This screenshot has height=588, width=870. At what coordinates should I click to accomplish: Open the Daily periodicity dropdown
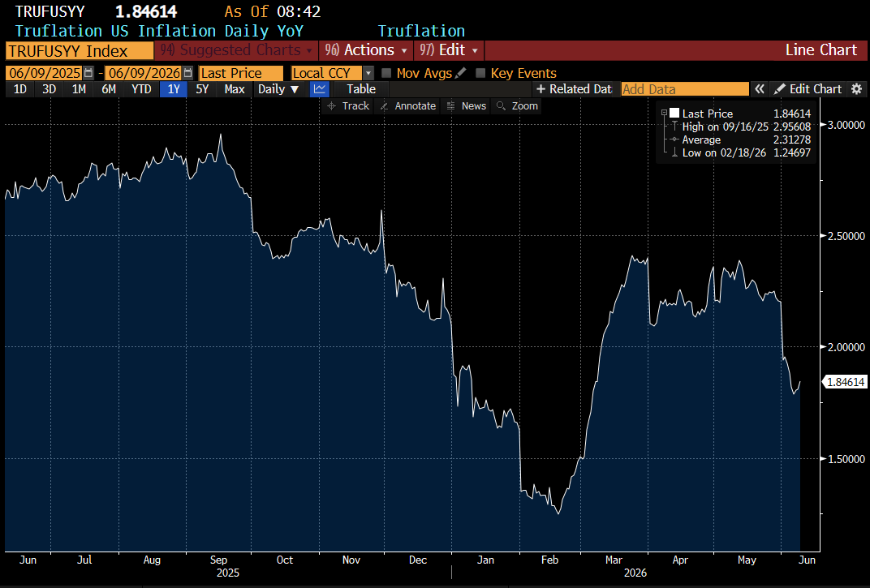(x=278, y=88)
